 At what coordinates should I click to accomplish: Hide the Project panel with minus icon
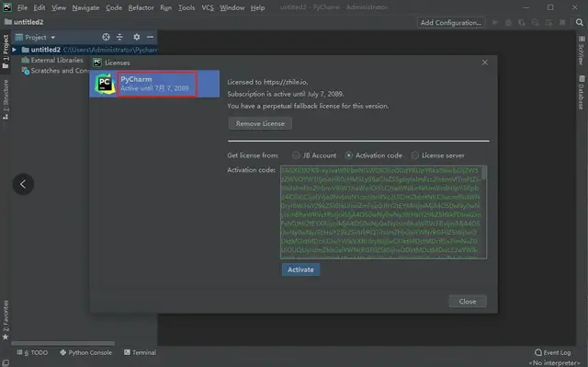coord(150,37)
